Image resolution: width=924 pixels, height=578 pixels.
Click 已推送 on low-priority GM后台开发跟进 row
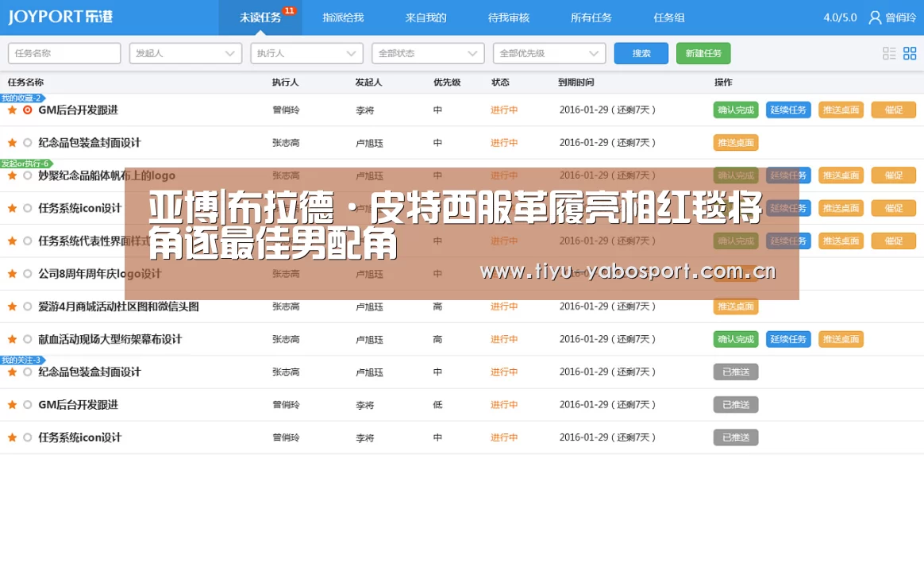coord(735,405)
